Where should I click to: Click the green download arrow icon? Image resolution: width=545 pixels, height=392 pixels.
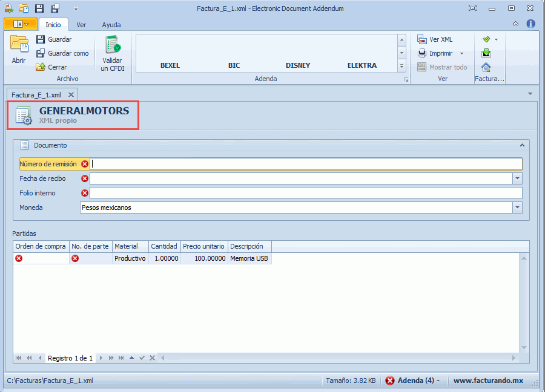(486, 53)
